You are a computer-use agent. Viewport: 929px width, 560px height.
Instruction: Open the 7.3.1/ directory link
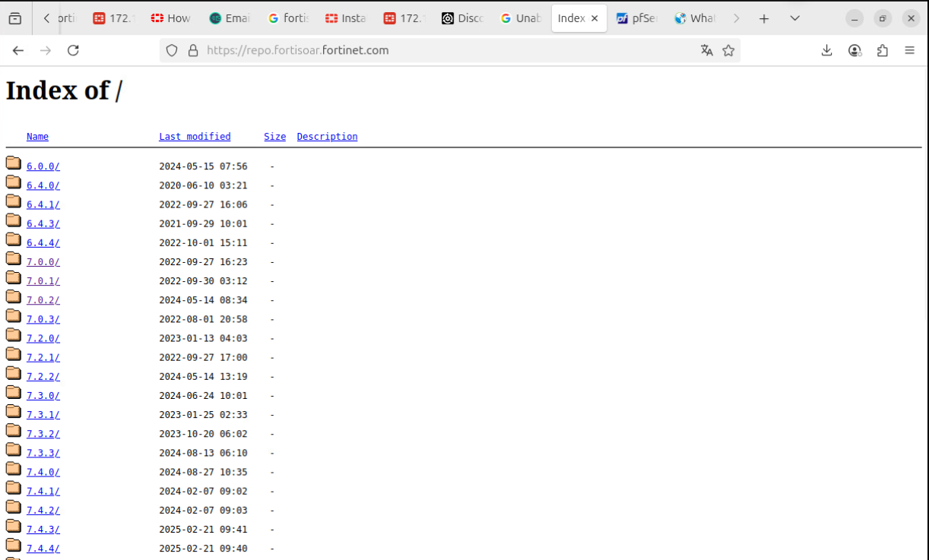pyautogui.click(x=43, y=415)
